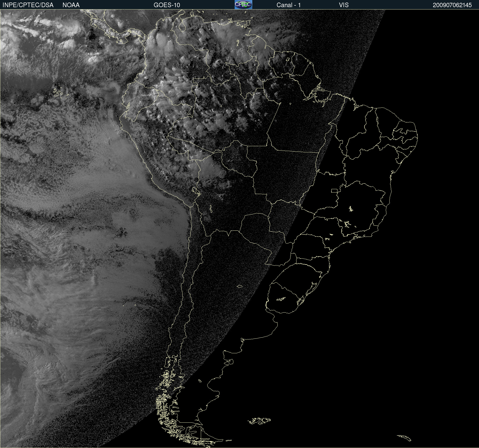
Task: Click the Canal - 1 channel label
Action: 289,5
